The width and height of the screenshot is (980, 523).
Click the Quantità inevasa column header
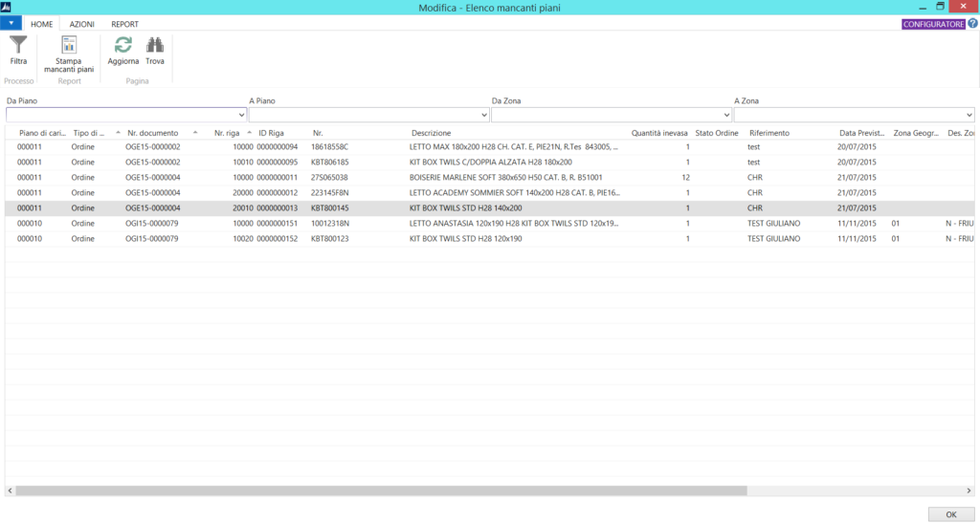tap(659, 133)
